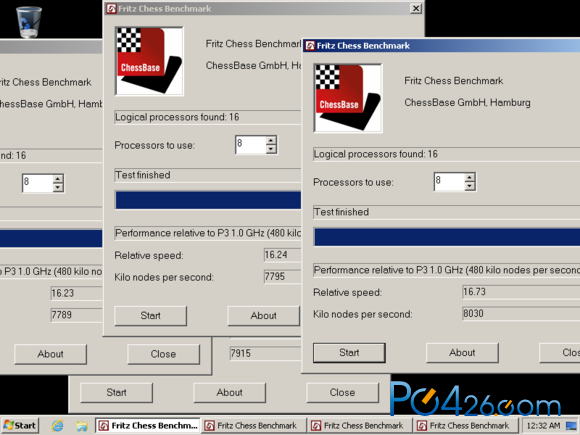Click the ChessBase logo in front window
Viewport: 580px width, 435px height.
point(348,98)
